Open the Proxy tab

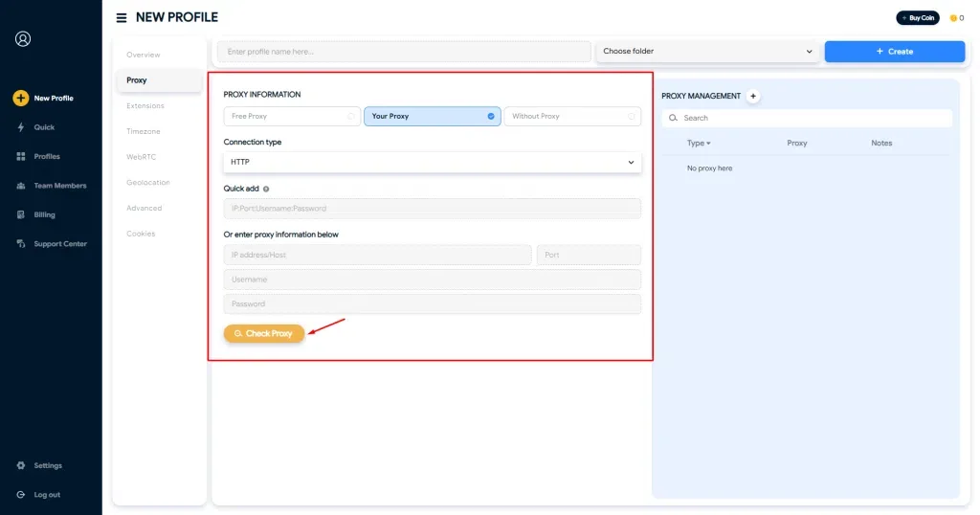(160, 80)
